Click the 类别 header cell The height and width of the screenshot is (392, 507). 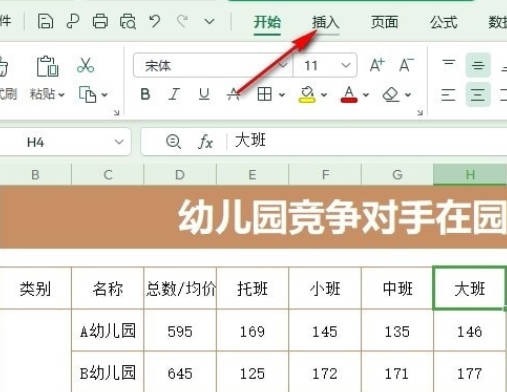click(35, 288)
